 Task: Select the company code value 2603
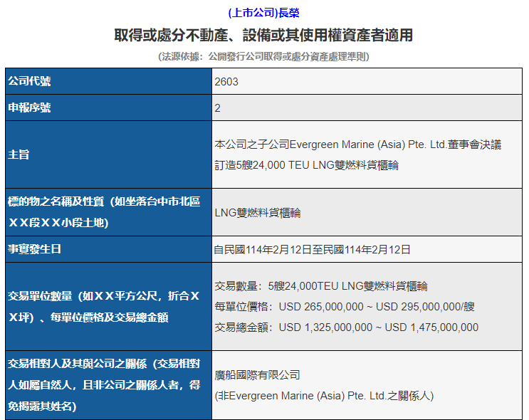click(x=226, y=82)
